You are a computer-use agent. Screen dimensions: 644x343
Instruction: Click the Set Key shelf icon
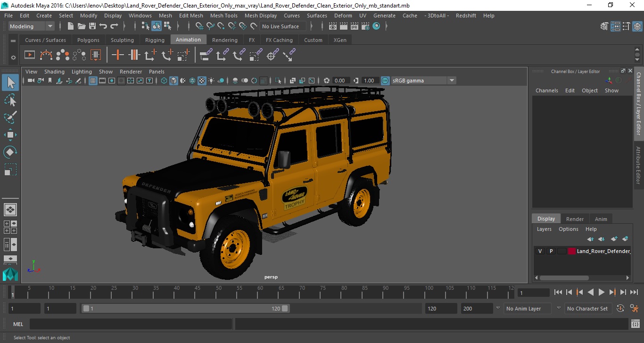point(117,56)
